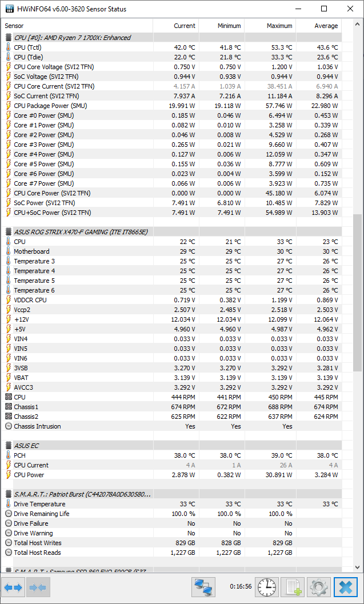This screenshot has height=604, width=364.
Task: Select the +5V row
Action: coord(172,329)
